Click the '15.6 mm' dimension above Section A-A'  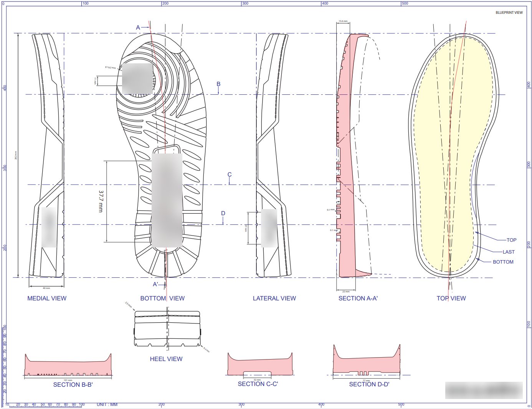pos(343,21)
